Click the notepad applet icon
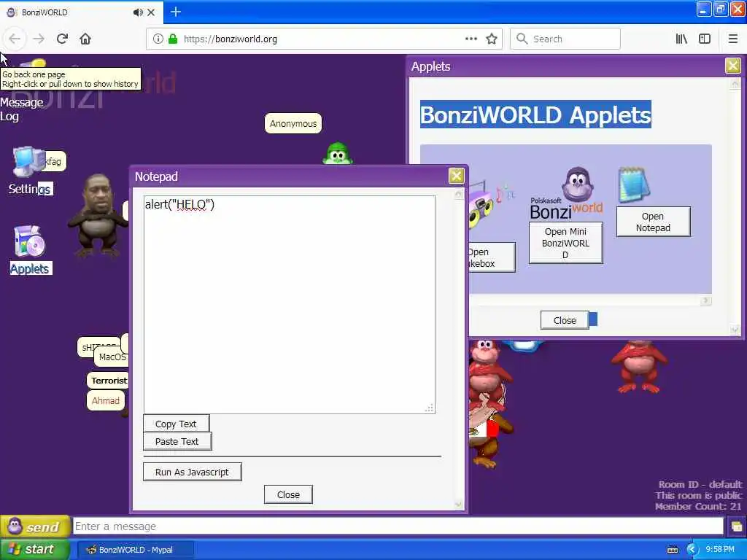 coord(634,184)
